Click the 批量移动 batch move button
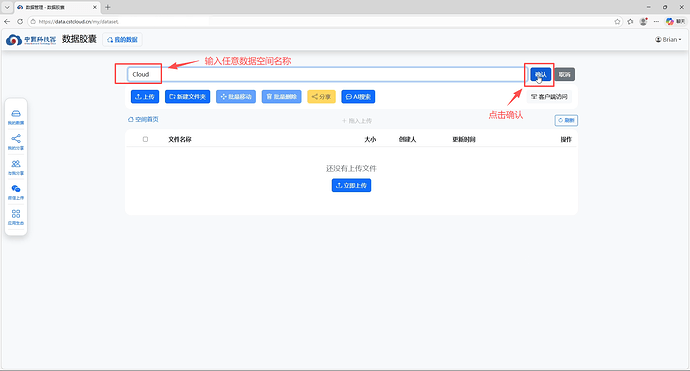690x371 pixels. pyautogui.click(x=236, y=97)
